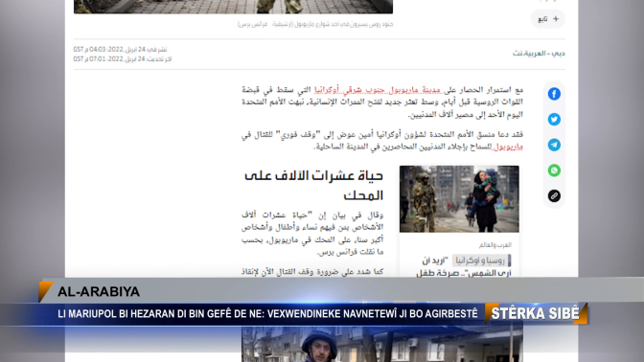Open the red Mariupol link in second paragraph
This screenshot has height=362, width=644.
click(x=508, y=147)
